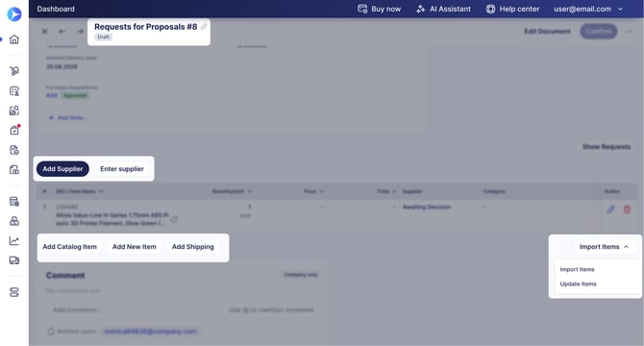Image resolution: width=644 pixels, height=346 pixels.
Task: Click the app logo in the sidebar
Action: tap(14, 14)
